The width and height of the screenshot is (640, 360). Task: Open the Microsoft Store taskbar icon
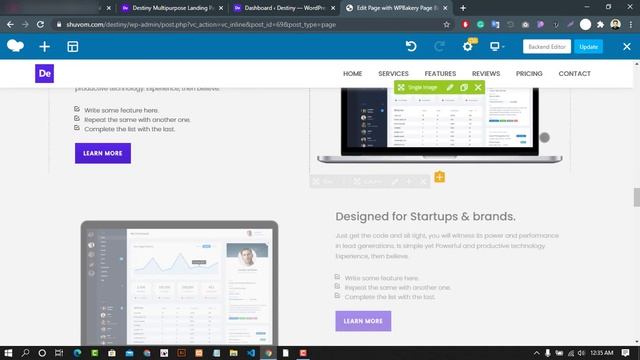click(112, 353)
